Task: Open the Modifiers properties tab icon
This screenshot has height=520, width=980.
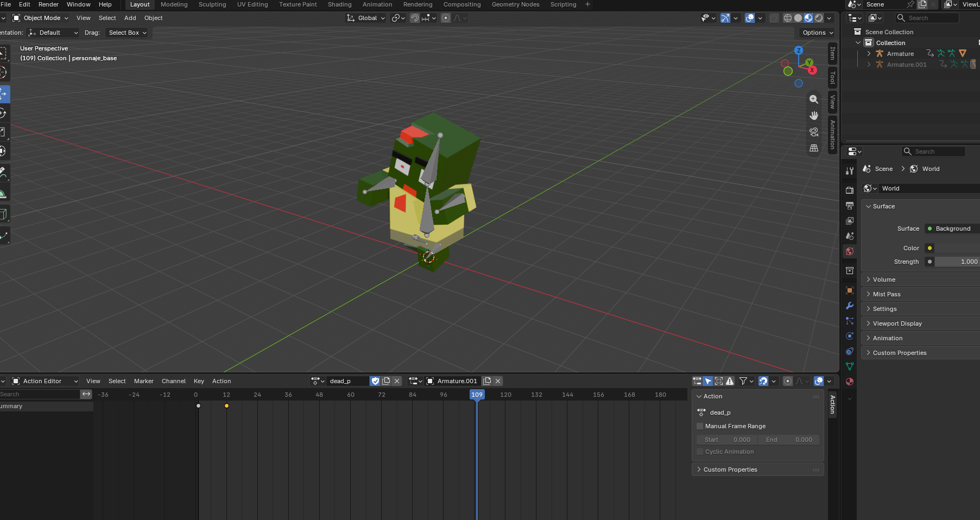Action: [850, 306]
